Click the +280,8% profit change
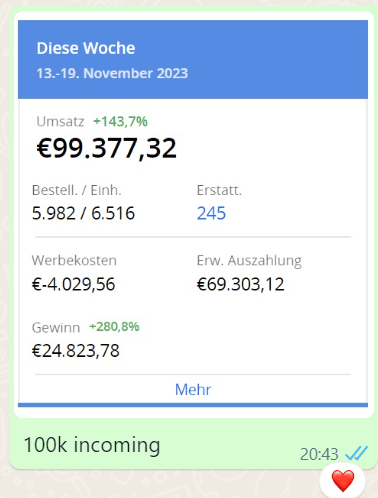378x498 pixels. pyautogui.click(x=114, y=326)
